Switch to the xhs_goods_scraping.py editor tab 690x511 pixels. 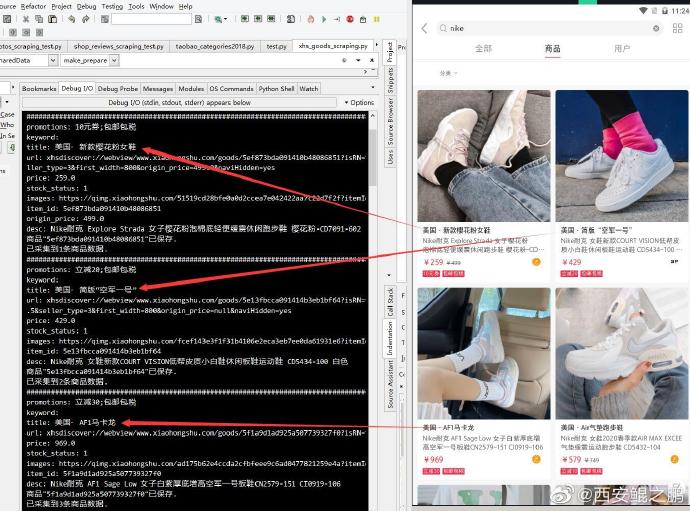(333, 46)
